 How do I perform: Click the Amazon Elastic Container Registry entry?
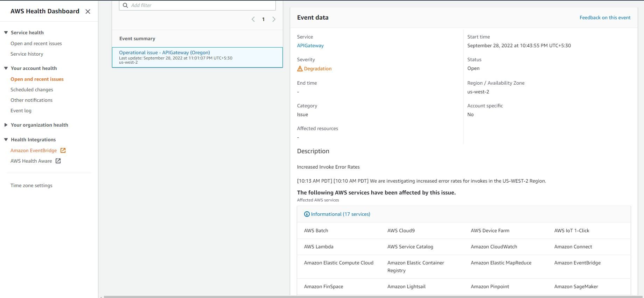(x=416, y=267)
